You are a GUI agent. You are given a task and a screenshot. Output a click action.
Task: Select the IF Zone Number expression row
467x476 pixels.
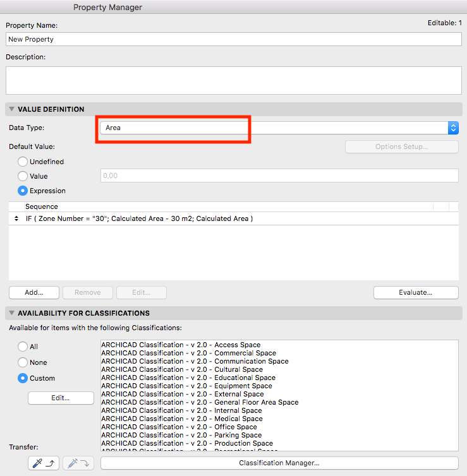pos(139,218)
